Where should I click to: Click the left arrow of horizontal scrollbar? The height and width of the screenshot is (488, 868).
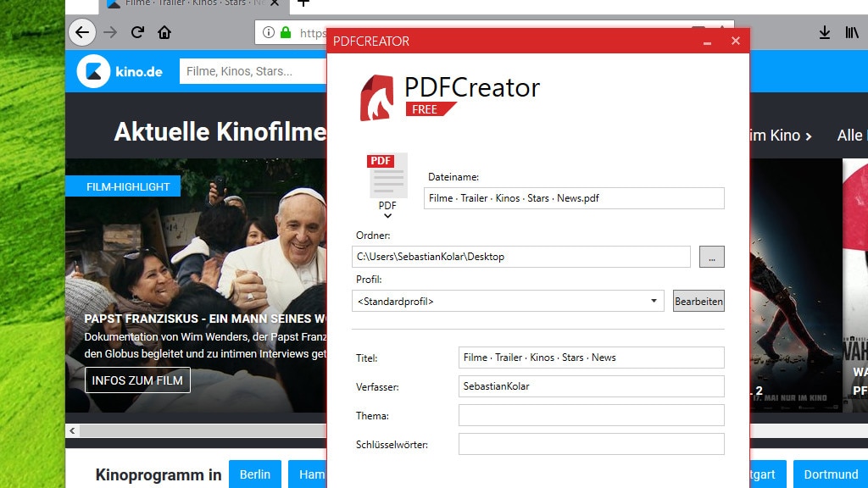click(x=73, y=430)
